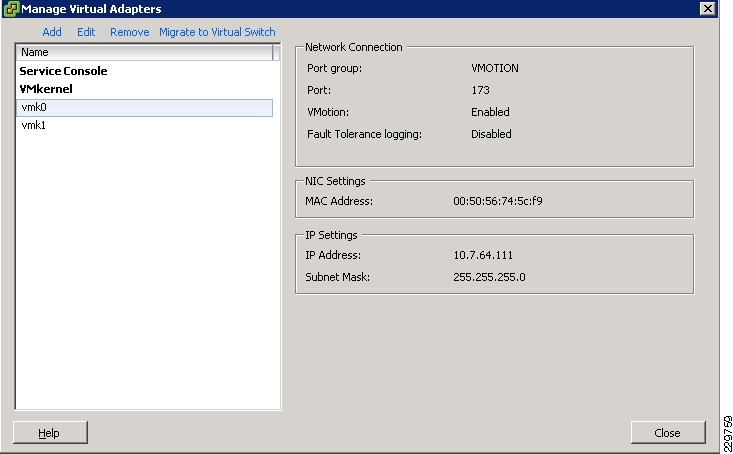Click the subnet mask 255.255.255.0
This screenshot has width=733, height=454.
pyautogui.click(x=489, y=277)
